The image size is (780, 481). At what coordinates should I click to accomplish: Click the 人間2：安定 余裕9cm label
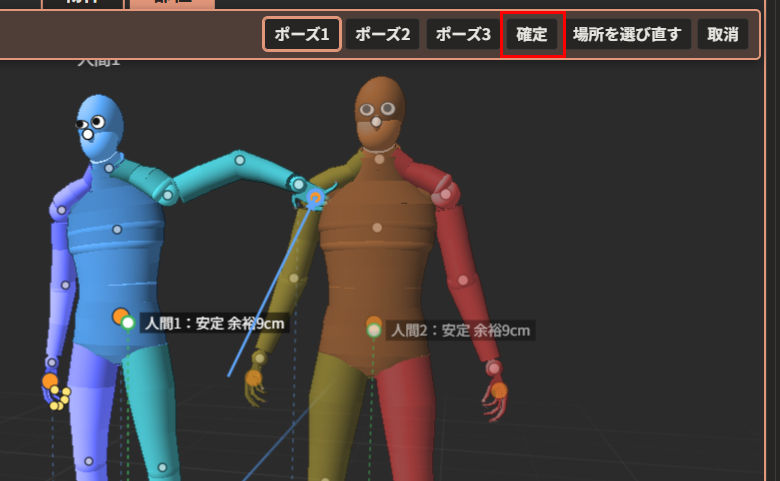click(x=460, y=330)
